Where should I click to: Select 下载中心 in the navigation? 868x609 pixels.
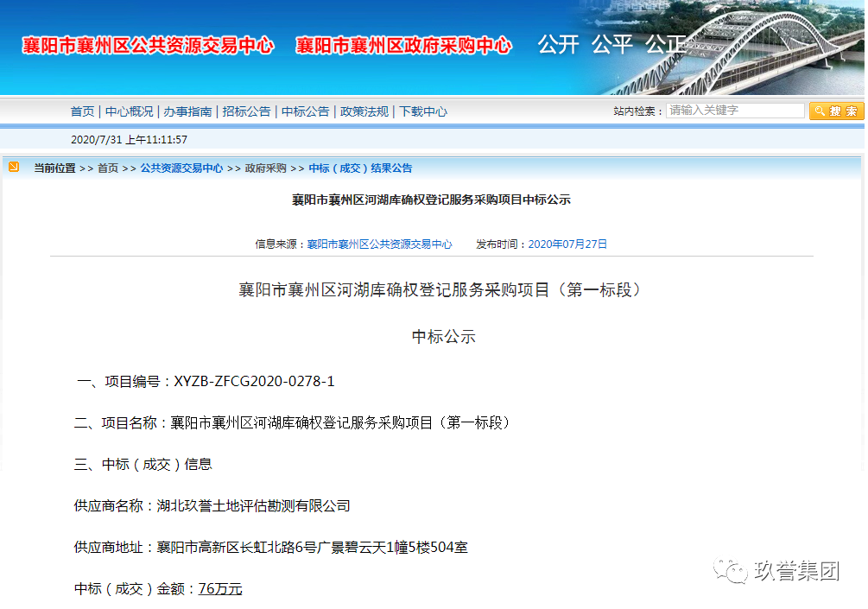pyautogui.click(x=422, y=111)
